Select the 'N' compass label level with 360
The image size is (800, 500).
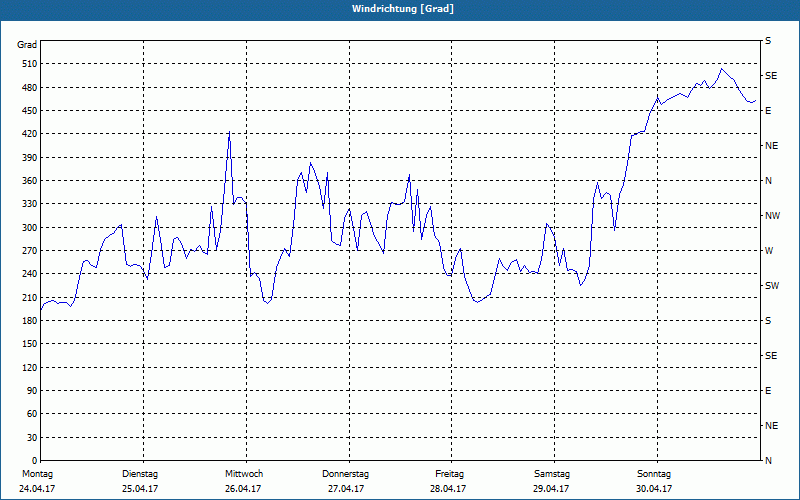click(768, 181)
